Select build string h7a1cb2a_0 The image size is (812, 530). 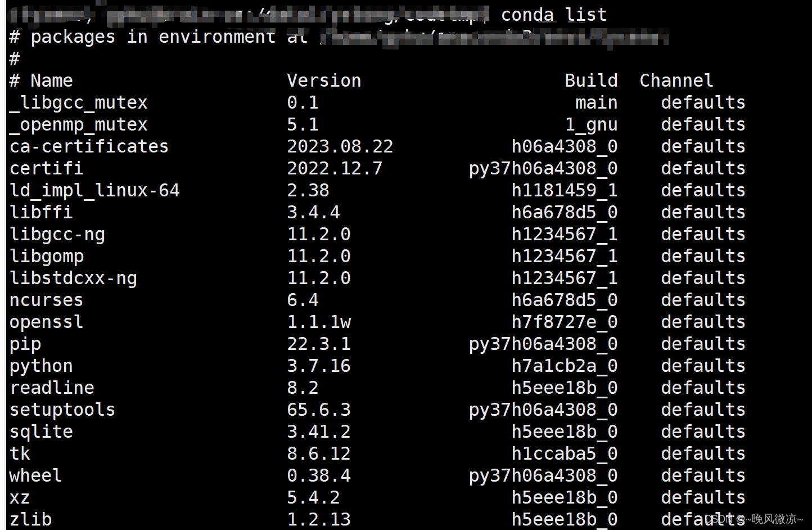(x=565, y=366)
